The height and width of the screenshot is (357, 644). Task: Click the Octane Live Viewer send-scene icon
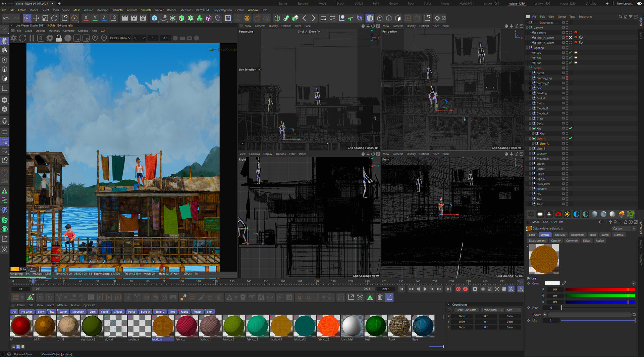14,38
